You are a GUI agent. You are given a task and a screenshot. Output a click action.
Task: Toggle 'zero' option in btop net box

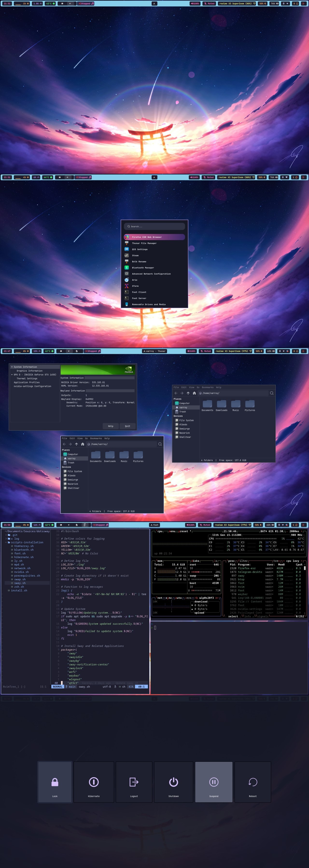click(x=188, y=598)
